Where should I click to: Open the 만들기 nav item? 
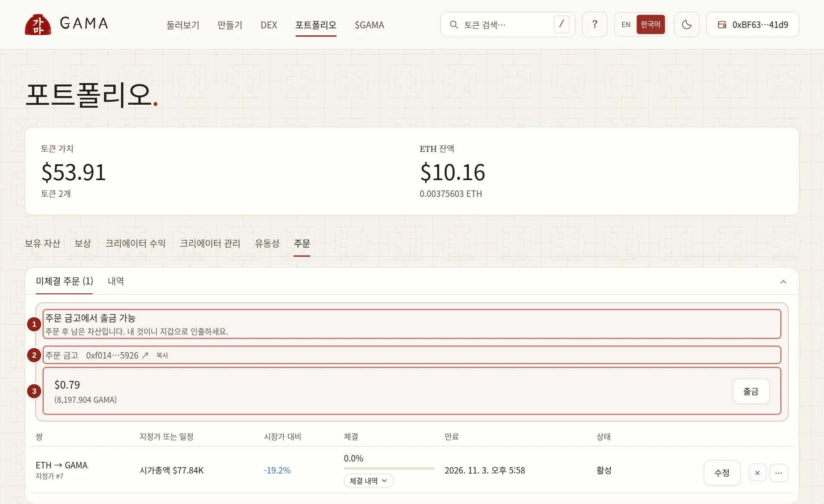(230, 25)
